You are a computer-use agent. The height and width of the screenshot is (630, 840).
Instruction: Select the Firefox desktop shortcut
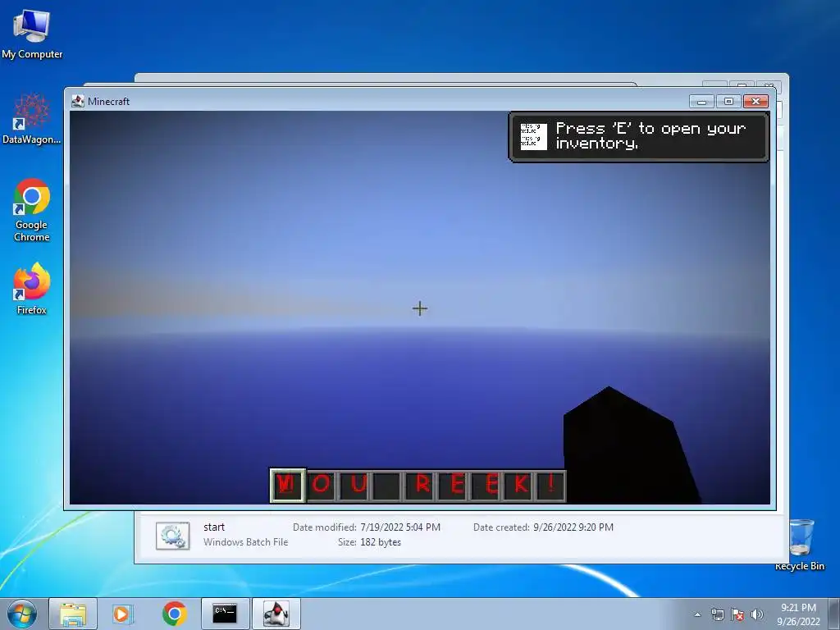click(32, 288)
